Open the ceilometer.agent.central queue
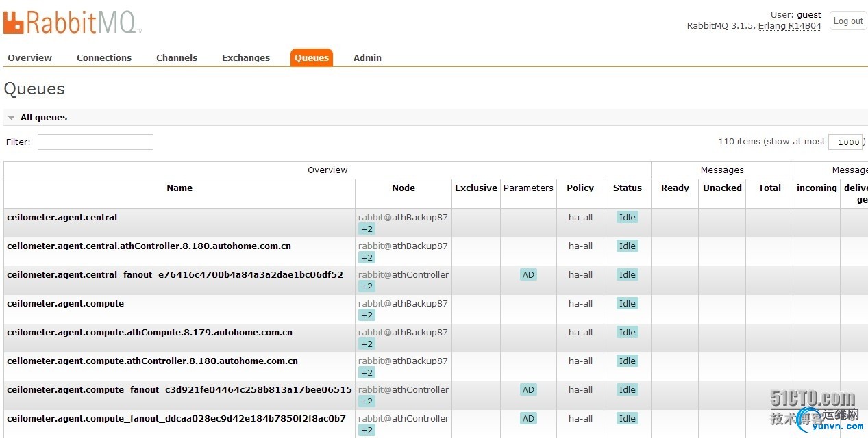The width and height of the screenshot is (868, 438). 62,217
